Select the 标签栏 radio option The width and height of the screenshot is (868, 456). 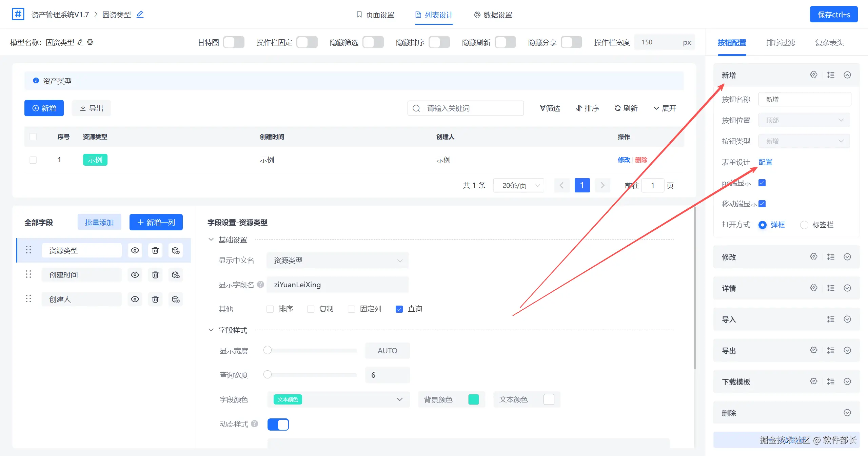pos(804,225)
